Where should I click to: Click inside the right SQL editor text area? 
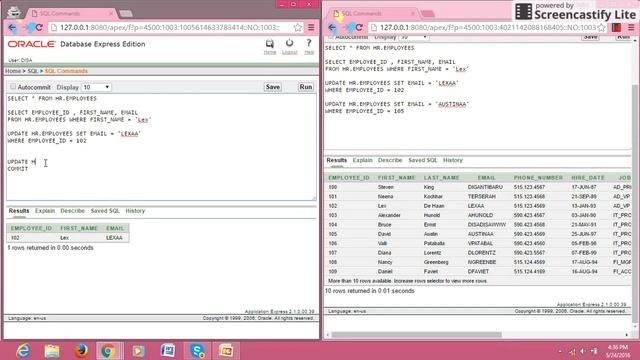[478, 96]
